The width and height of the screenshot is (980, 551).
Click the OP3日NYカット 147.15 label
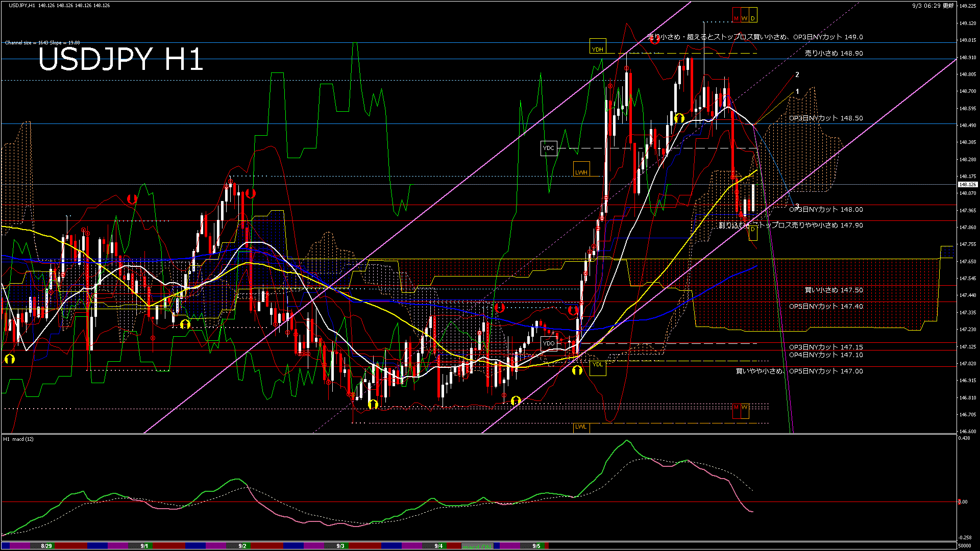826,347
